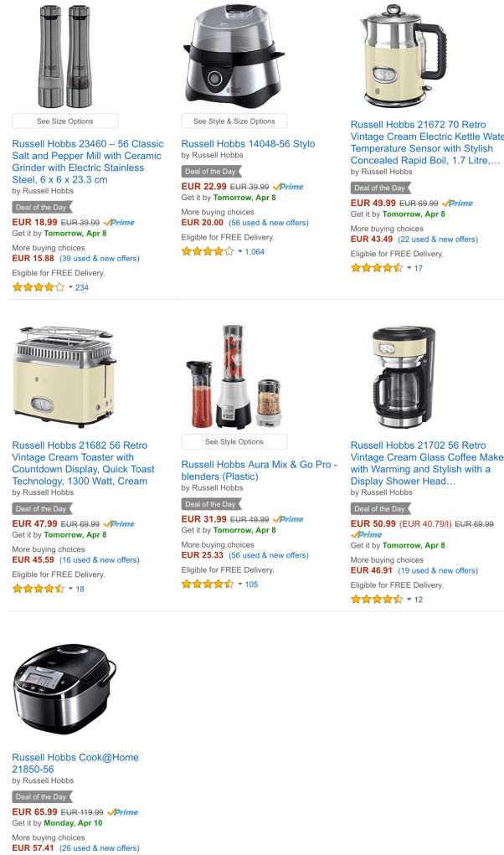Click the See Style Options button
Image resolution: width=504 pixels, height=855 pixels.
(234, 441)
